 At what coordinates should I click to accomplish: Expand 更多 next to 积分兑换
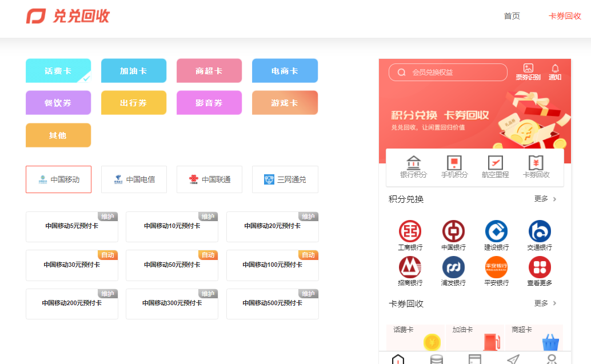(545, 199)
